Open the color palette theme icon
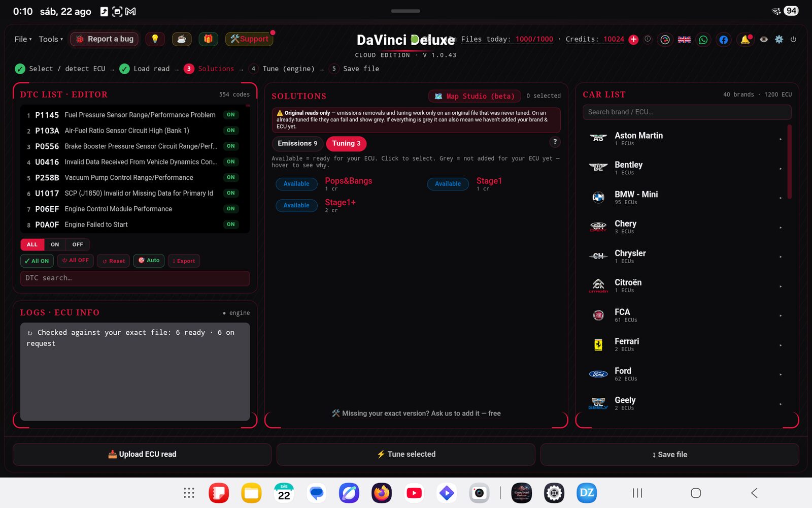 click(x=665, y=40)
